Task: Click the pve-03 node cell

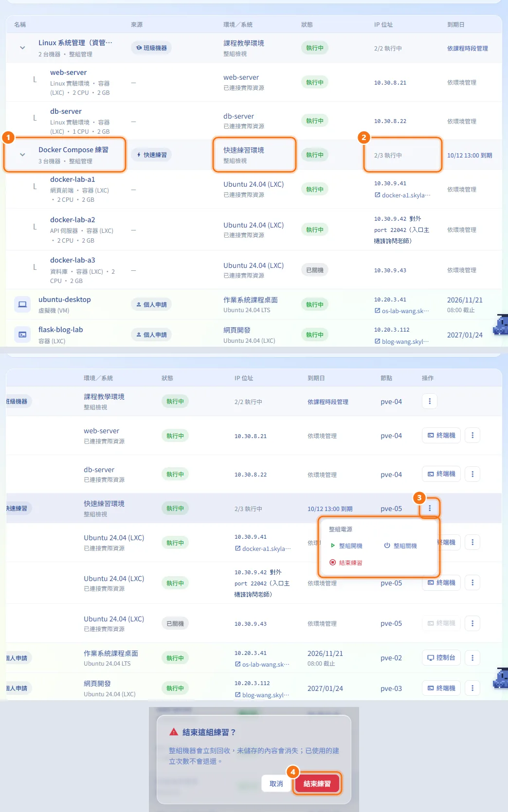Action: coord(391,688)
